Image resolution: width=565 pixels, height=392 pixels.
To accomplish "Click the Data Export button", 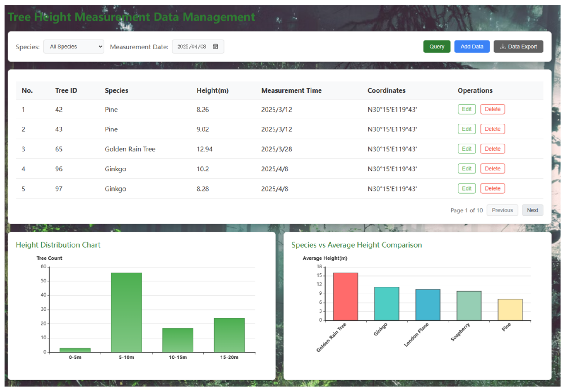I will 518,46.
